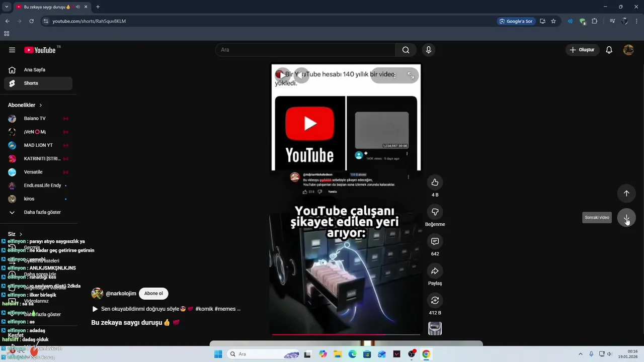Go to next video with down arrow
The width and height of the screenshot is (644, 362).
click(626, 218)
